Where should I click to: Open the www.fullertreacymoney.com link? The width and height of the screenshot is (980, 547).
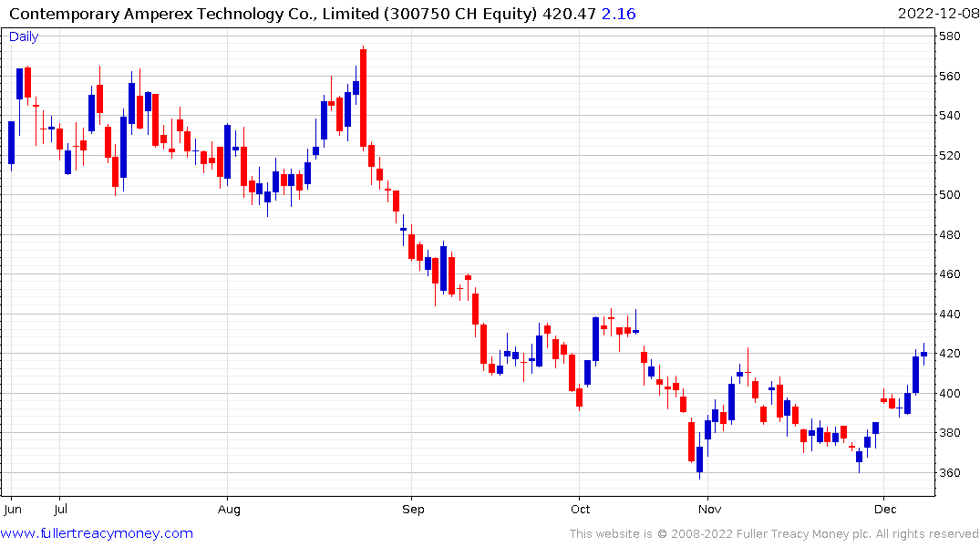97,533
